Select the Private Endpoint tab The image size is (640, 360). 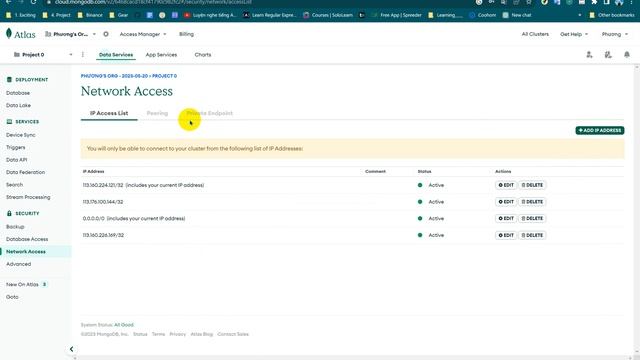point(210,113)
